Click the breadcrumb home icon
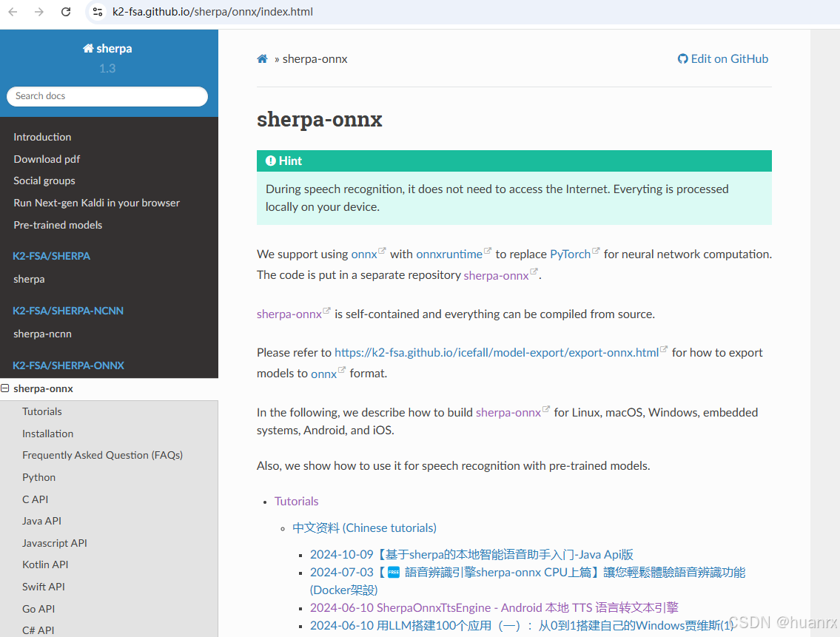 click(262, 59)
